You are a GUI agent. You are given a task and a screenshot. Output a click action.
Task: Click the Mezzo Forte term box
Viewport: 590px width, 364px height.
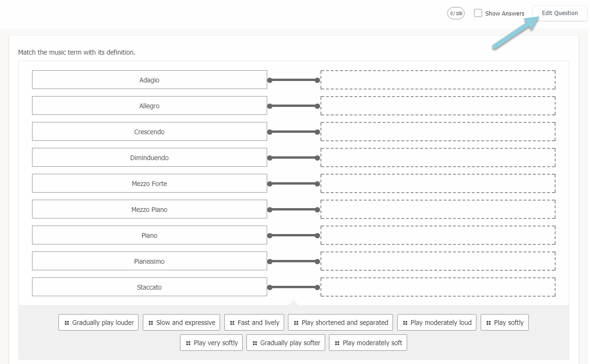pos(149,184)
